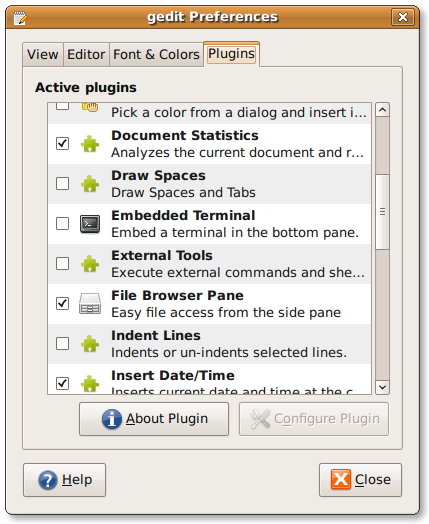Click the Close button at bottom
Viewport: 429px width, 524px height.
tap(361, 480)
